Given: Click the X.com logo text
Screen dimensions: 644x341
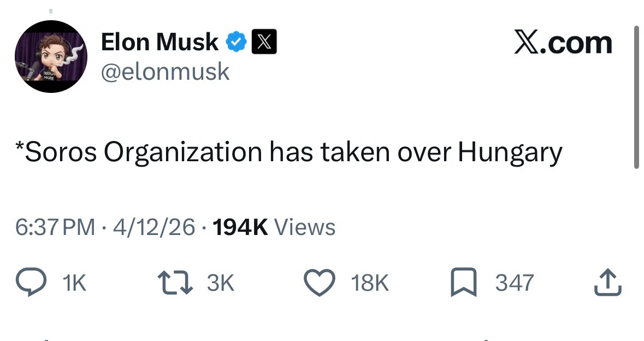Looking at the screenshot, I should 563,43.
